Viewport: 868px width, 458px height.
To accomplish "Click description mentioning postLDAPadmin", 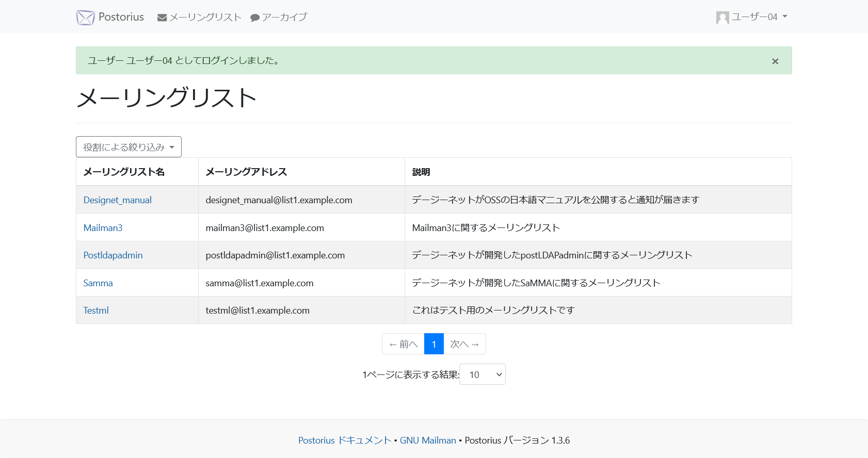I will (552, 255).
